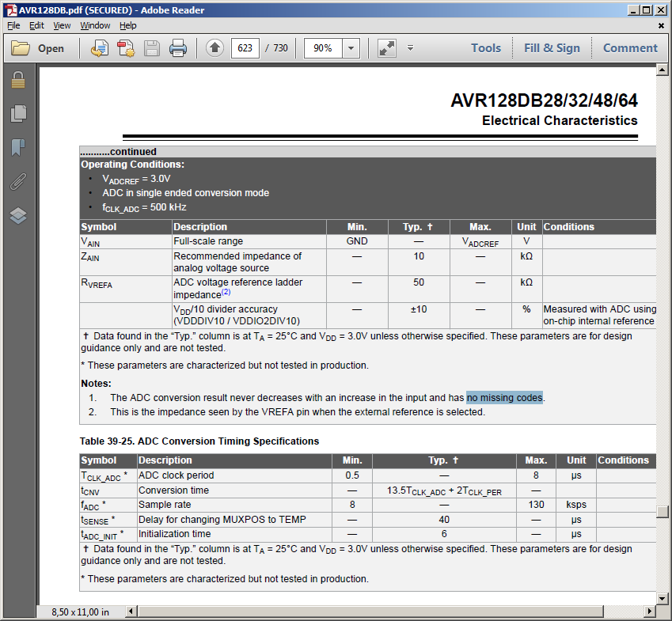
Task: Print the document with the printer icon
Action: coord(178,48)
